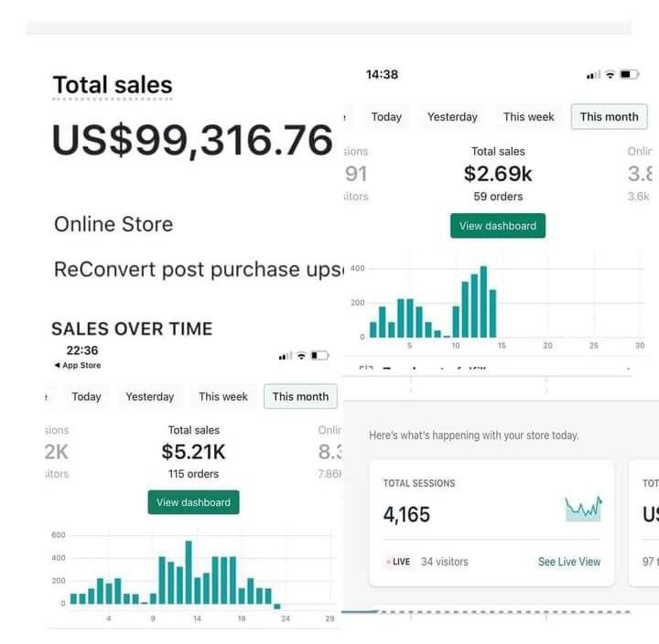Tap the signal bars in the 14:38 status bar
Viewport: 659px width, 644px height.
593,74
